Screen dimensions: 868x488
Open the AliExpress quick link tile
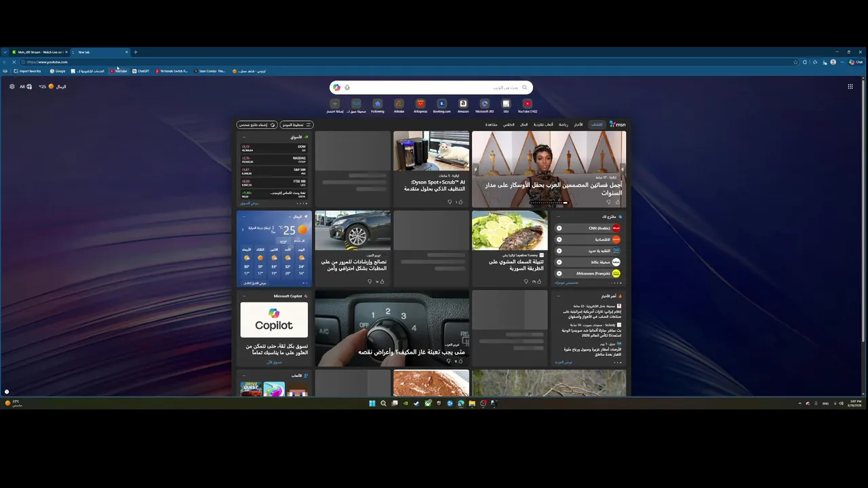tap(420, 106)
